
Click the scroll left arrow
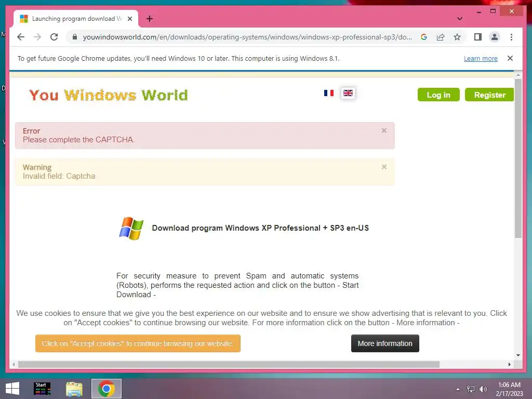coord(14,364)
